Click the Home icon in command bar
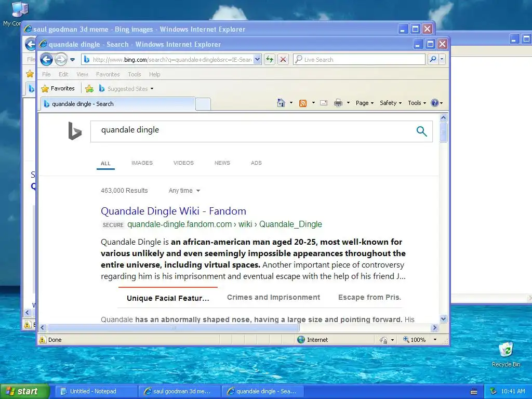Screen dimensions: 532x399 tap(281, 103)
